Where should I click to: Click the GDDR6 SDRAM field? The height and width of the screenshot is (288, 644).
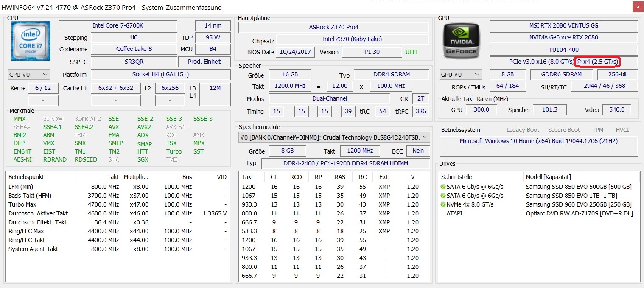tap(562, 74)
